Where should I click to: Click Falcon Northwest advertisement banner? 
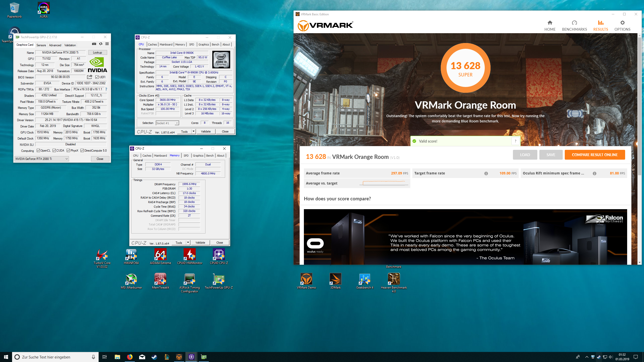click(465, 237)
